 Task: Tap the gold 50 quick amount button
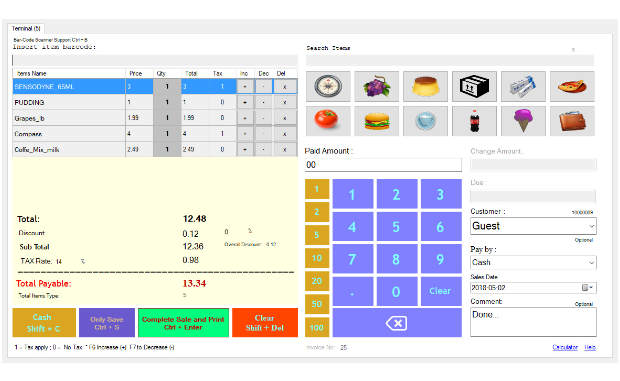[317, 304]
